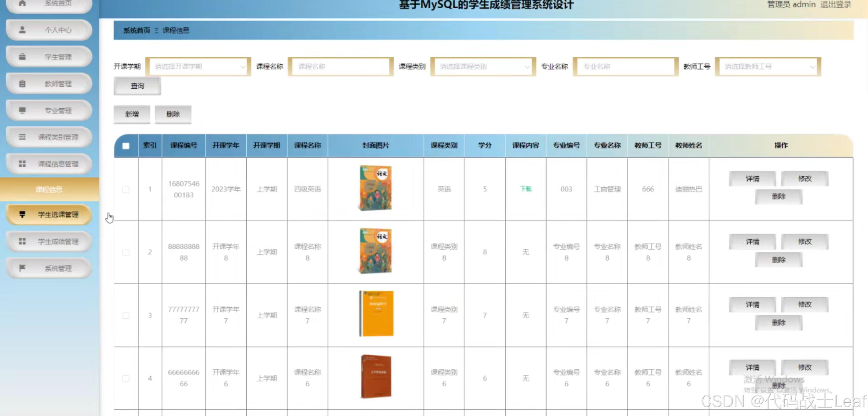Focus the 专业名称 search input

pyautogui.click(x=625, y=66)
